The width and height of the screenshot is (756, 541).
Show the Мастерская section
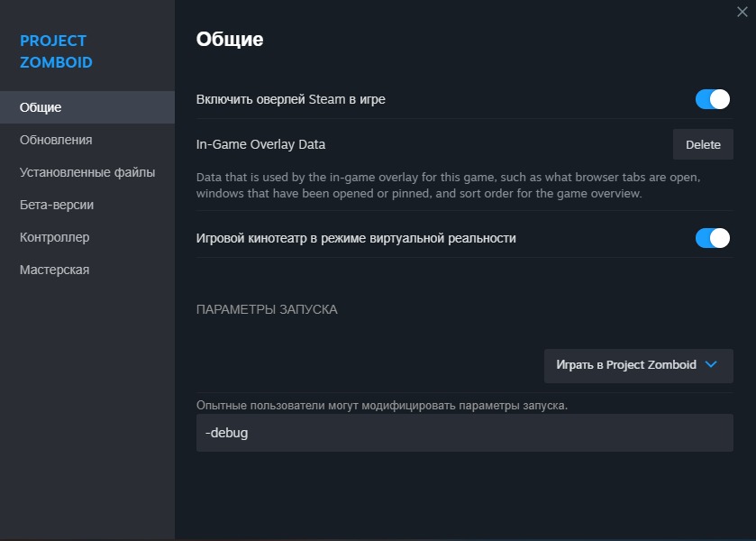click(x=54, y=270)
